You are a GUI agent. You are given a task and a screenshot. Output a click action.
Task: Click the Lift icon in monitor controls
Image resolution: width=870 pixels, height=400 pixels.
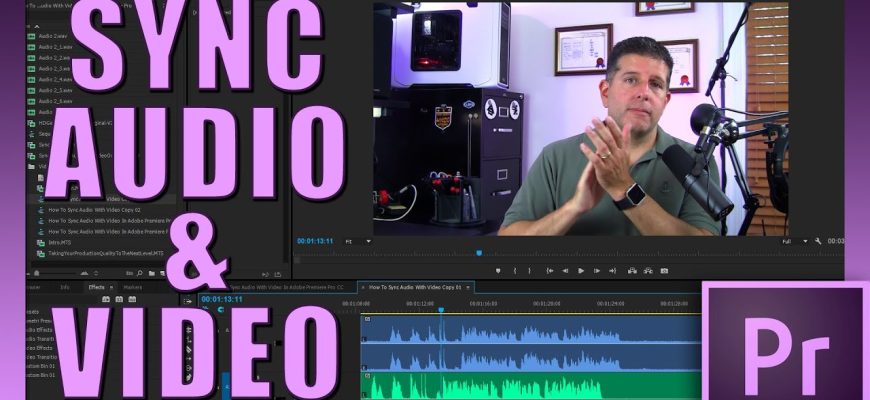pos(631,270)
